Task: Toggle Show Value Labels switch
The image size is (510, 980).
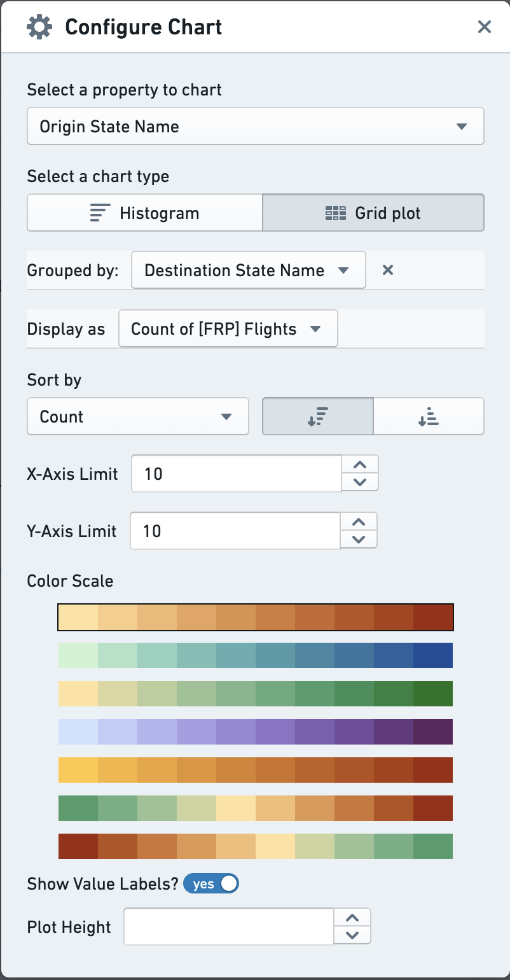Action: tap(211, 884)
